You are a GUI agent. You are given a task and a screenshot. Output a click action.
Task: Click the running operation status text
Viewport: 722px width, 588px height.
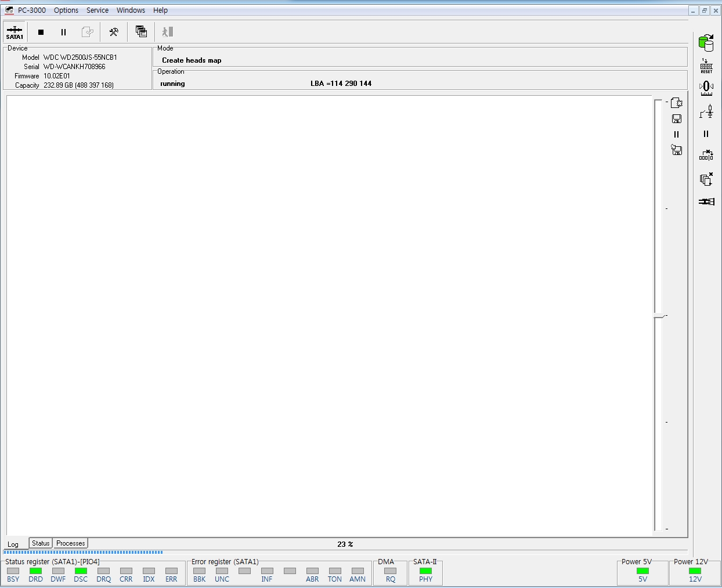tap(172, 84)
